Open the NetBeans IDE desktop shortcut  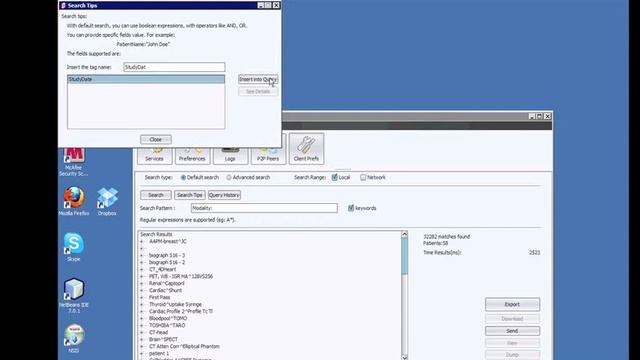click(74, 296)
